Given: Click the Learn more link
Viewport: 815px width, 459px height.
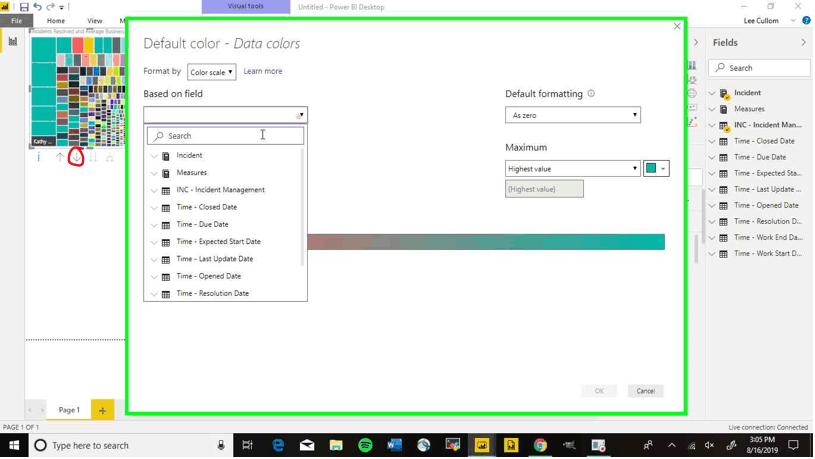Looking at the screenshot, I should point(263,71).
